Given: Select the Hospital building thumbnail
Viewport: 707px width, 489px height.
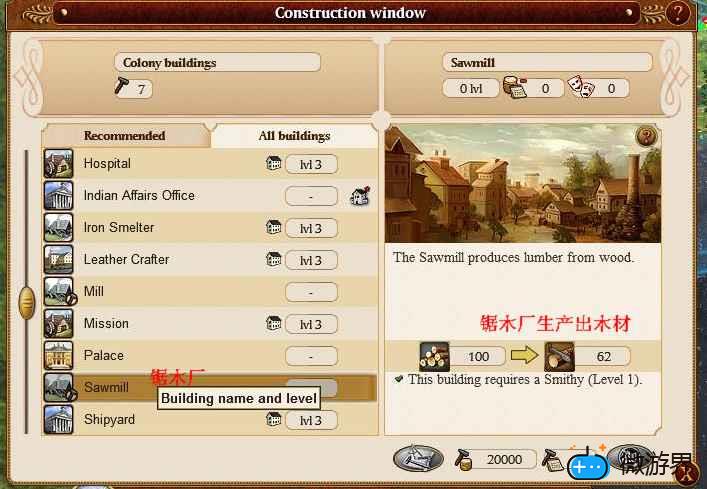Looking at the screenshot, I should 59,164.
